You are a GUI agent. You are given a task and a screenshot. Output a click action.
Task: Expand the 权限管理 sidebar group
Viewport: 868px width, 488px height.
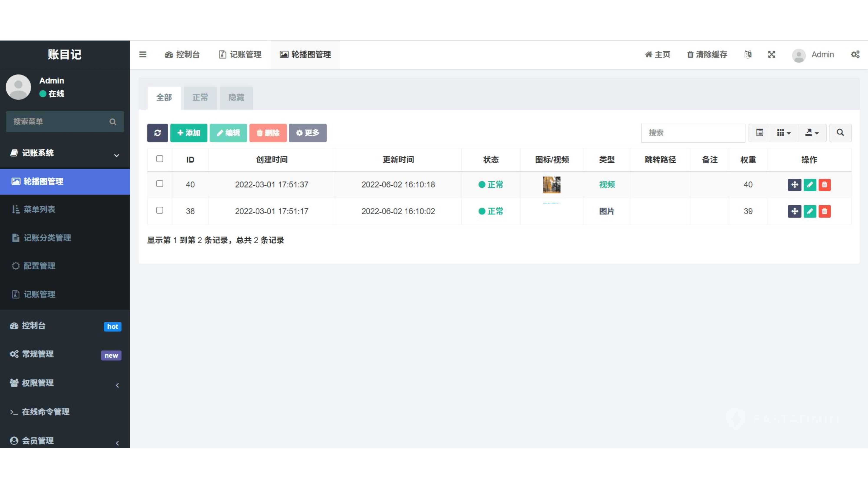[x=65, y=383]
